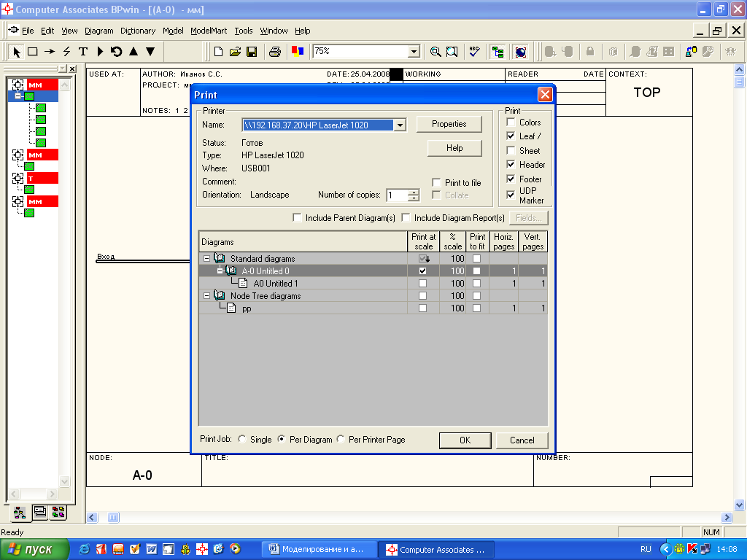
Task: Collapse the A-0 Untitled 0 node
Action: pos(220,271)
